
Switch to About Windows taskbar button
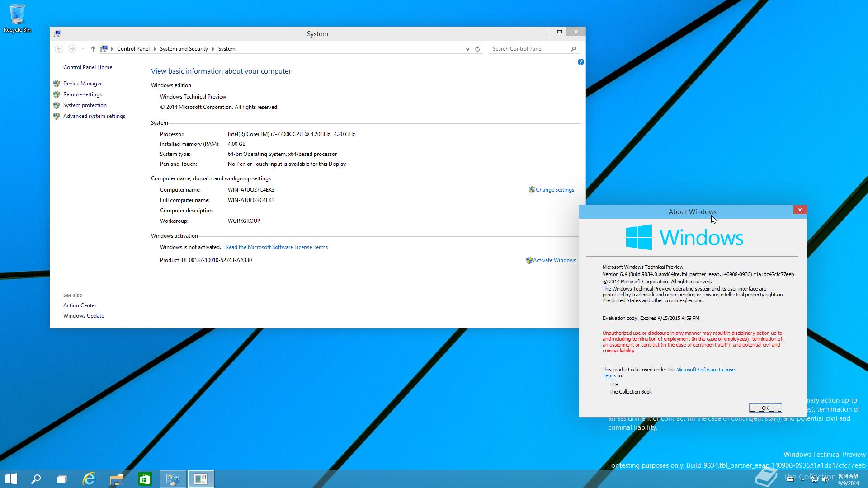point(201,479)
